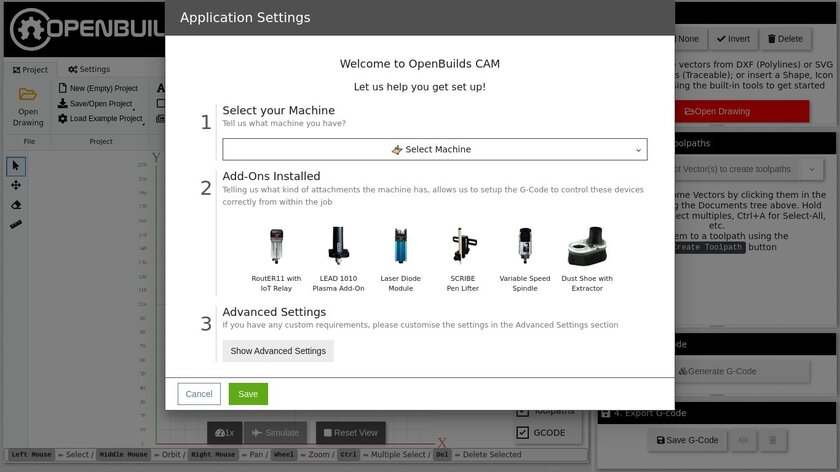The image size is (840, 472).
Task: Click the red Open Drawing button
Action: pos(742,111)
